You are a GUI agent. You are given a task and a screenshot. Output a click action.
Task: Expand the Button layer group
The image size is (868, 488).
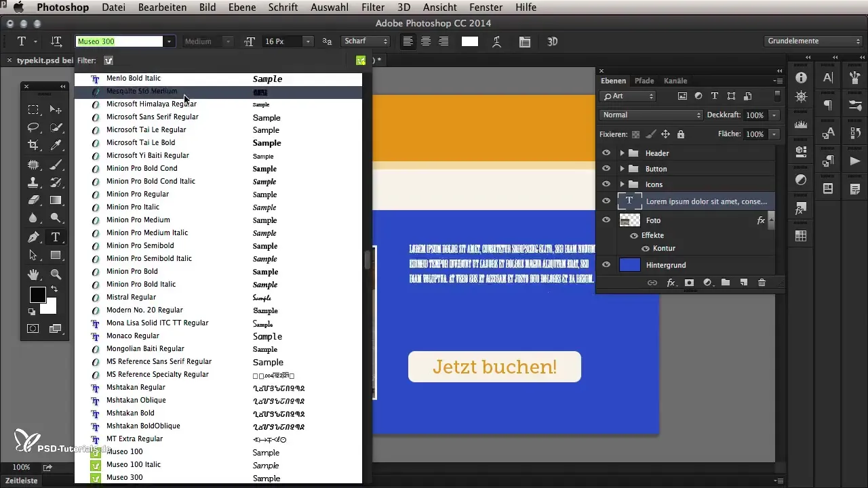[x=622, y=169]
